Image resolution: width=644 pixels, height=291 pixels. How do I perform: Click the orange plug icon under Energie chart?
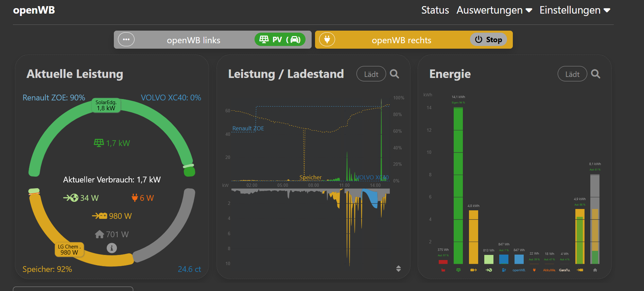pos(534,270)
